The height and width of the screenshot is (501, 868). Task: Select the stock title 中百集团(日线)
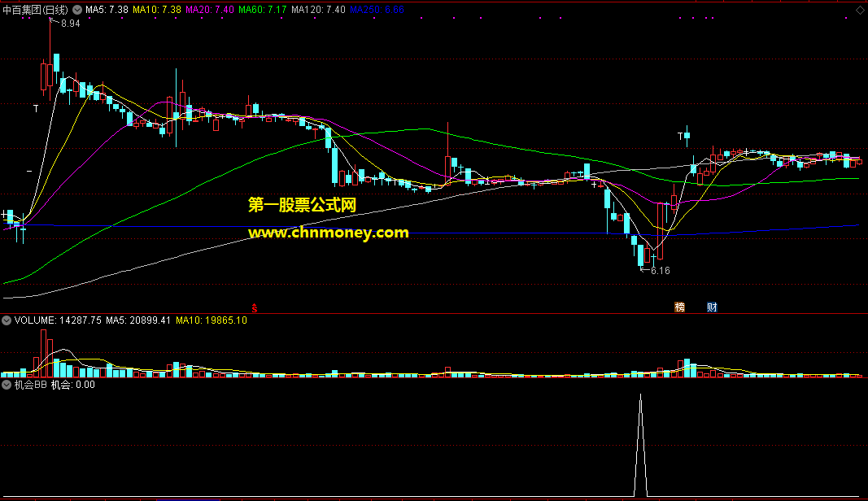click(x=36, y=10)
